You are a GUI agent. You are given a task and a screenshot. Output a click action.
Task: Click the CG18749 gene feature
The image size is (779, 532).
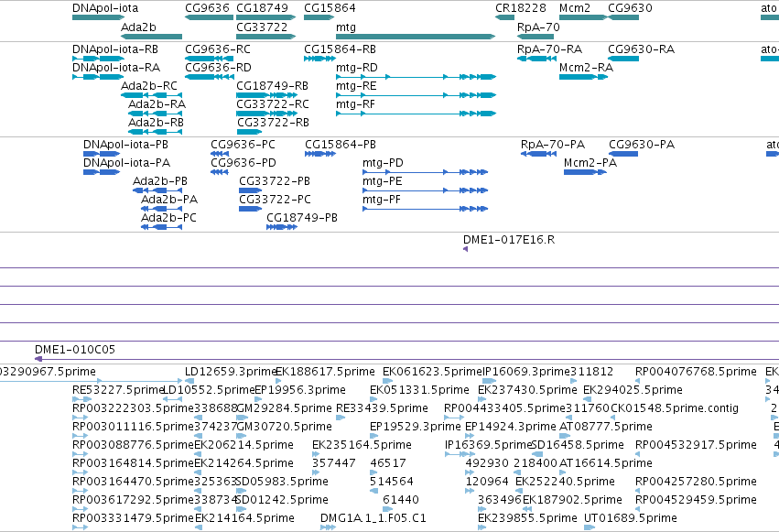[265, 17]
